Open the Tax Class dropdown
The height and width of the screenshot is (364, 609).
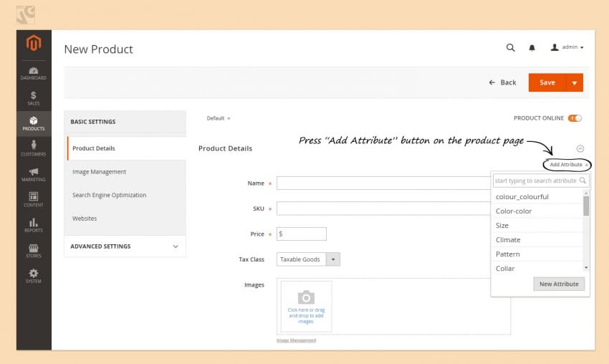308,259
